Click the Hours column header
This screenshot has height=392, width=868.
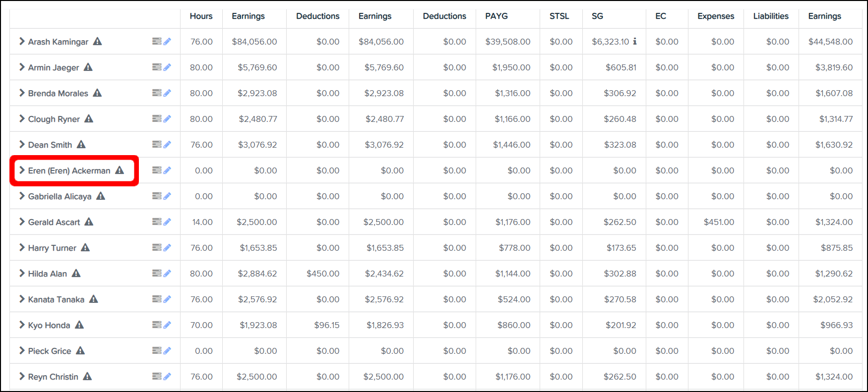[201, 16]
